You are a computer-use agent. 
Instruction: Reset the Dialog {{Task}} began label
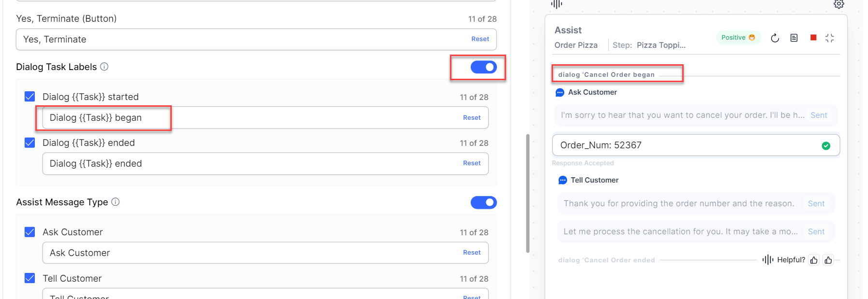[471, 118]
